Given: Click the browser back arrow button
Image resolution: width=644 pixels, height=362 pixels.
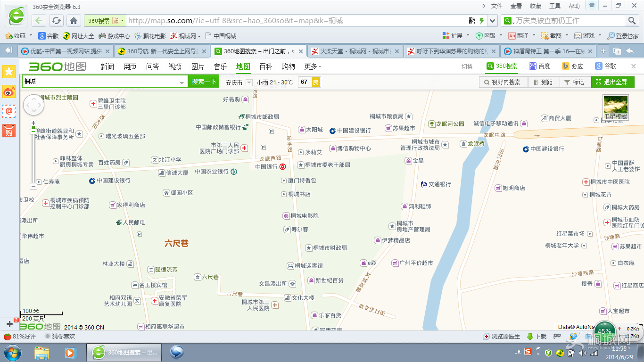Looking at the screenshot, I should click(x=39, y=21).
